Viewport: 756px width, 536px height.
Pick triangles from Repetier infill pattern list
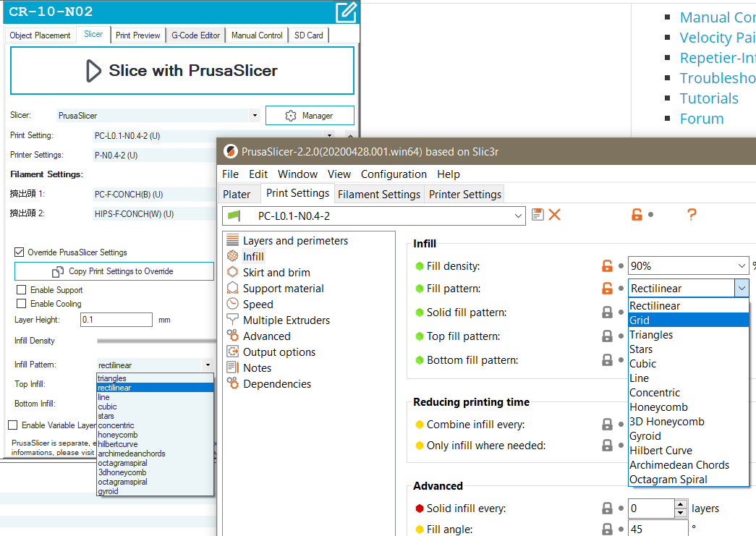[x=155, y=378]
